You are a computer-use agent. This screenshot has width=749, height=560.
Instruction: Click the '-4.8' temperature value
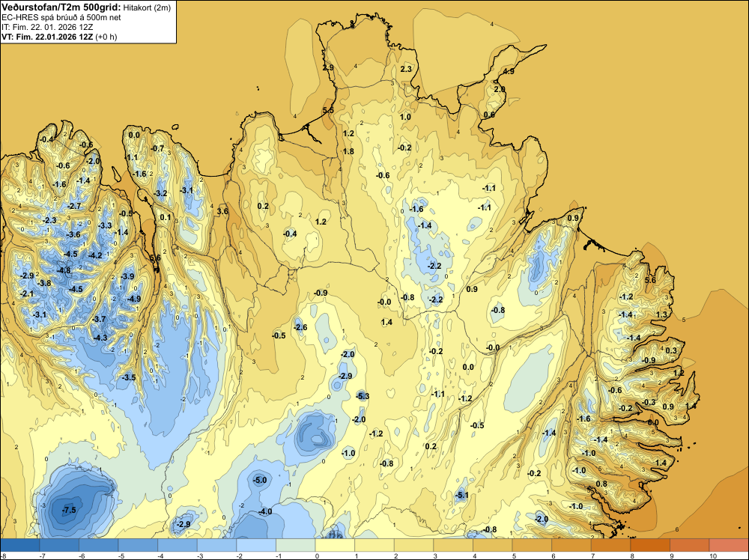[x=64, y=271]
